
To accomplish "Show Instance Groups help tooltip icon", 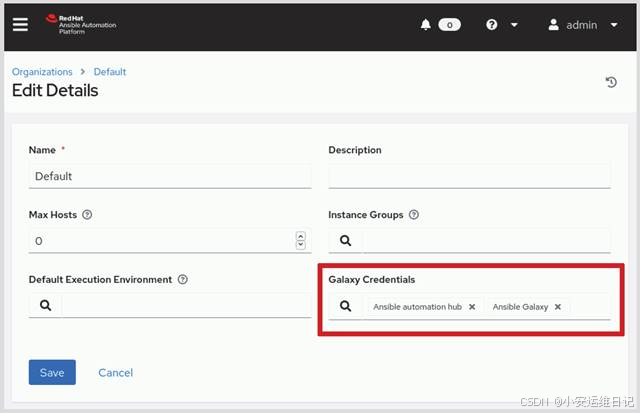I will tap(414, 215).
